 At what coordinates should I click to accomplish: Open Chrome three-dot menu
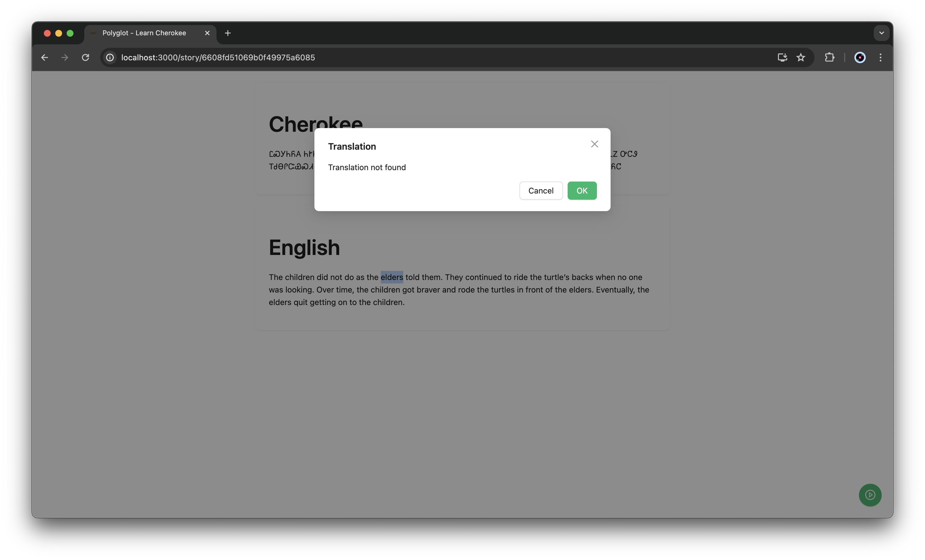click(x=880, y=57)
